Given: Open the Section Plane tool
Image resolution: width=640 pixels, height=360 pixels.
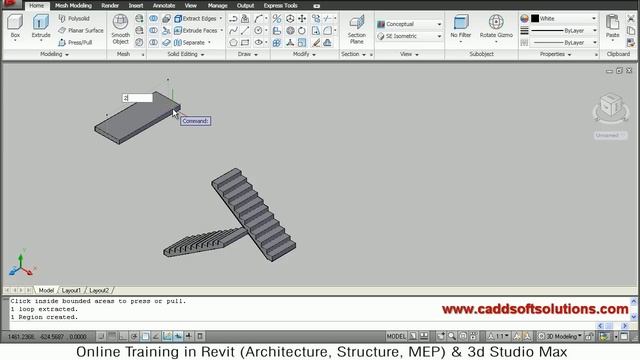Looking at the screenshot, I should point(356,29).
